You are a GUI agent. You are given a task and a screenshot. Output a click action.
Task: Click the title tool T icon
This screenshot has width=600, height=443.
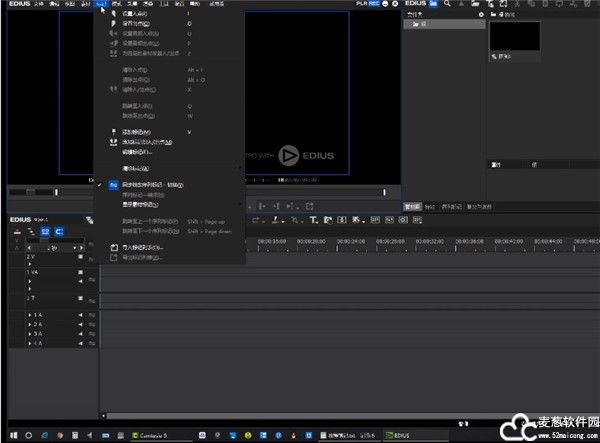(x=313, y=220)
